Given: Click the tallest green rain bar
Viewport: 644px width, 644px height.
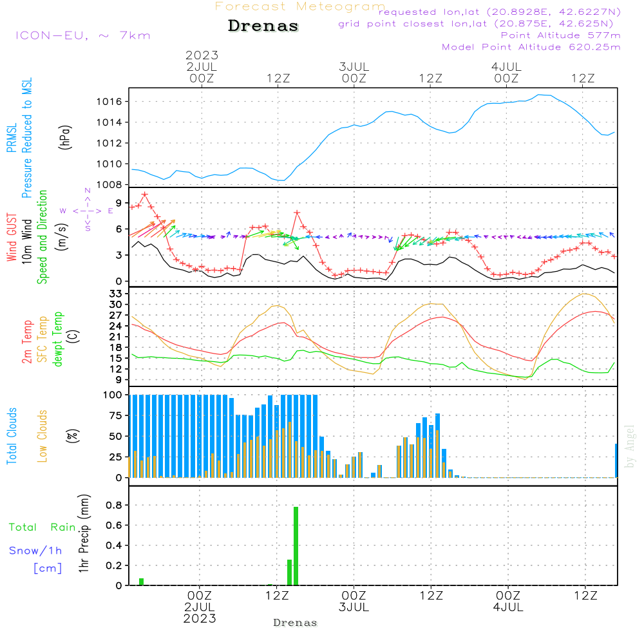Looking at the screenshot, I should point(296,546).
